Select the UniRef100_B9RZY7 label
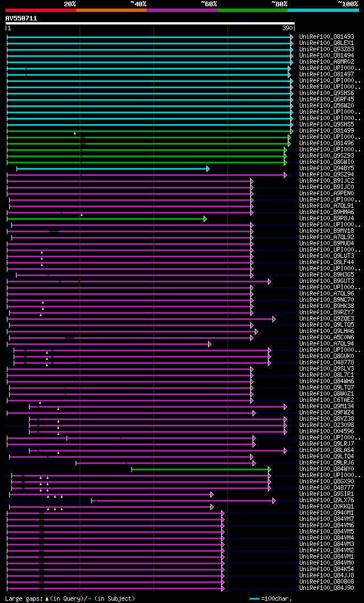The image size is (364, 603). point(327,312)
